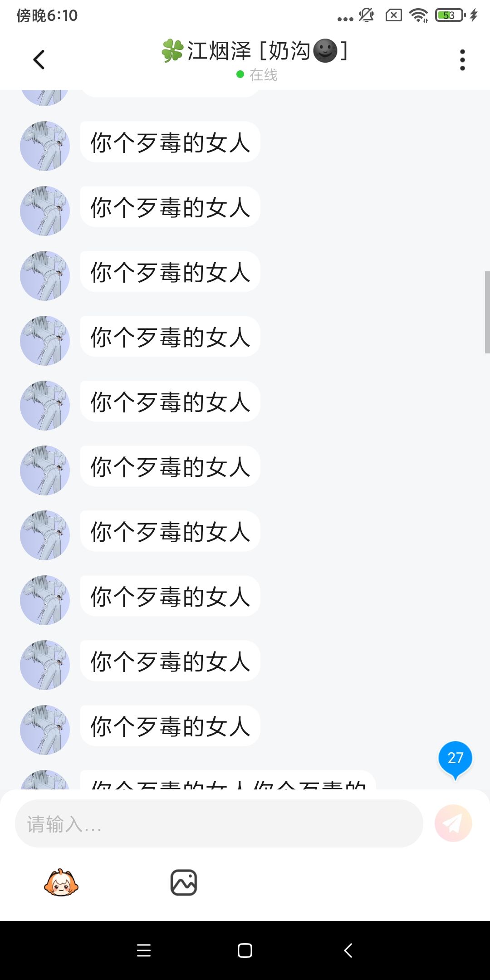Screen dimensions: 490x980
Task: Tap the status bar overflow dots
Action: click(345, 19)
